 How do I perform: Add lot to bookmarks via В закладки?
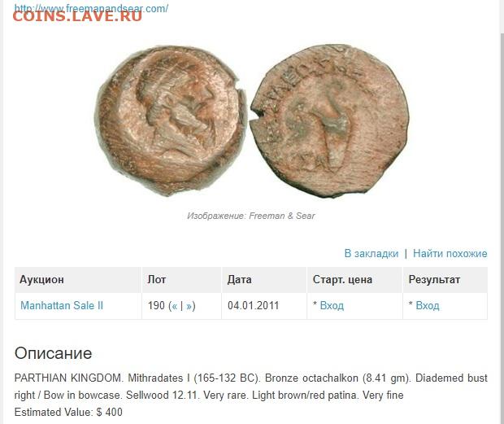[371, 253]
